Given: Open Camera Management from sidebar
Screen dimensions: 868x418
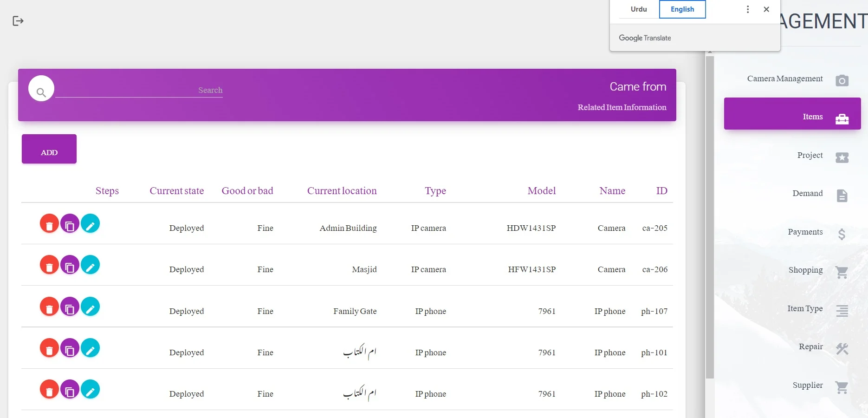Looking at the screenshot, I should [785, 79].
